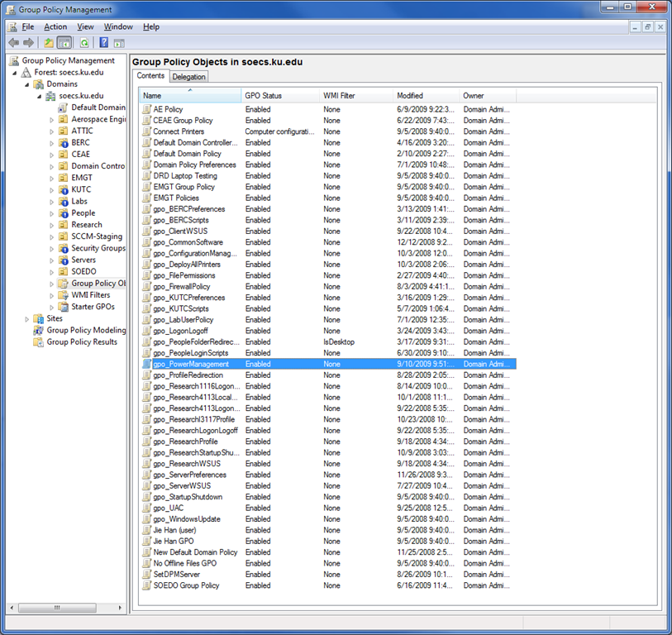
Task: Toggle the Show/Hide Console Tree icon
Action: click(x=64, y=42)
